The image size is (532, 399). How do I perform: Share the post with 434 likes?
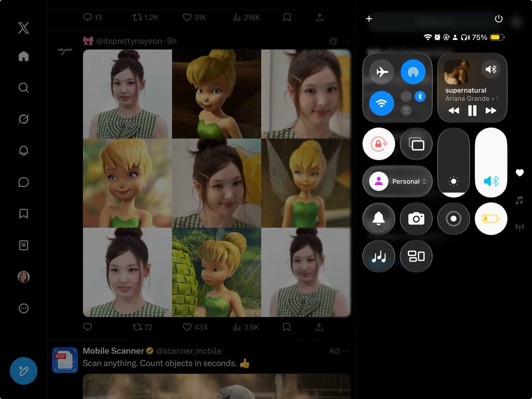[319, 327]
